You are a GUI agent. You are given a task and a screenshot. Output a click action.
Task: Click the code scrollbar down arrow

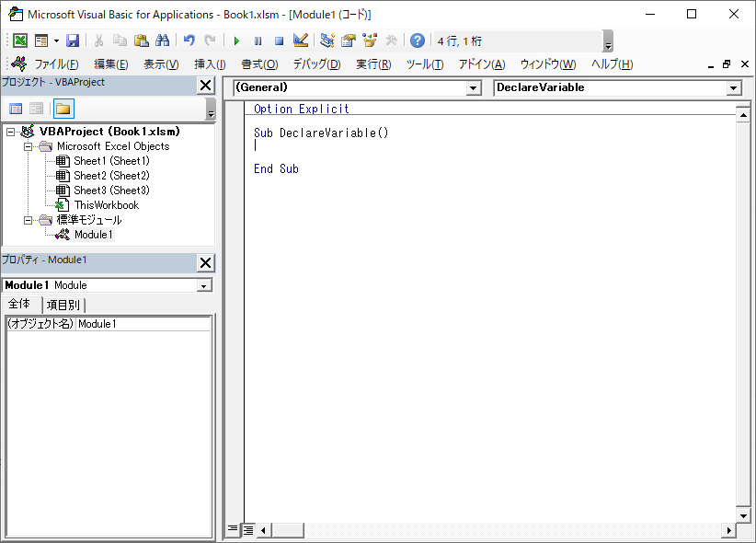pyautogui.click(x=743, y=515)
